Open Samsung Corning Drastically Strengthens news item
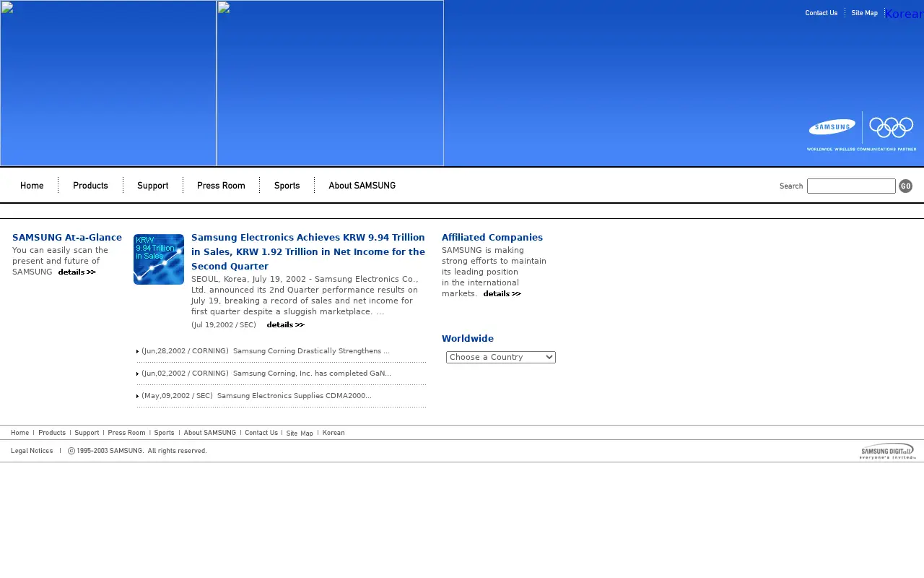924x578 pixels. 311,351
